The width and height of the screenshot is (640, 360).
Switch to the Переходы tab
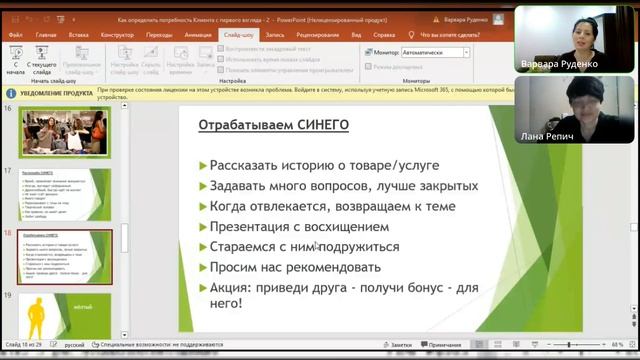[x=159, y=35]
